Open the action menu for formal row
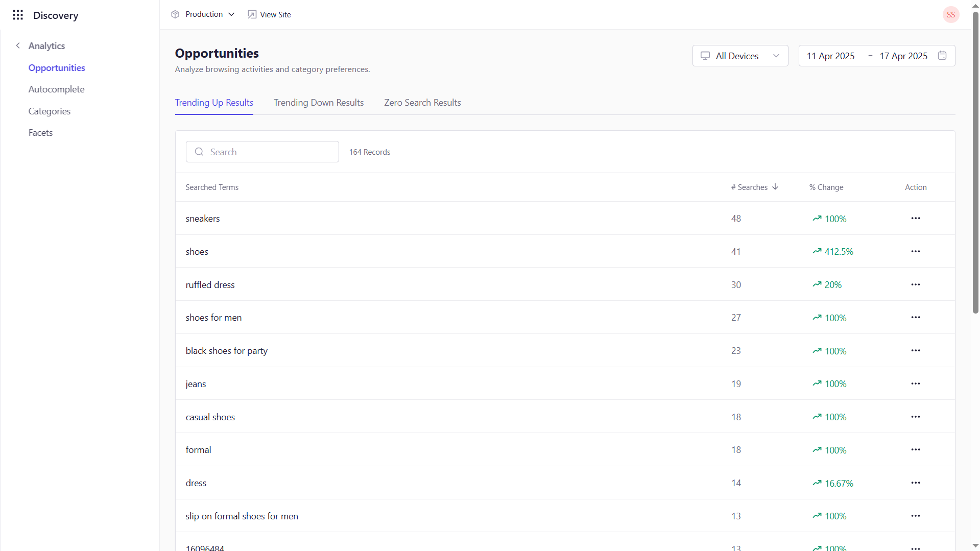This screenshot has height=551, width=980. click(x=915, y=449)
